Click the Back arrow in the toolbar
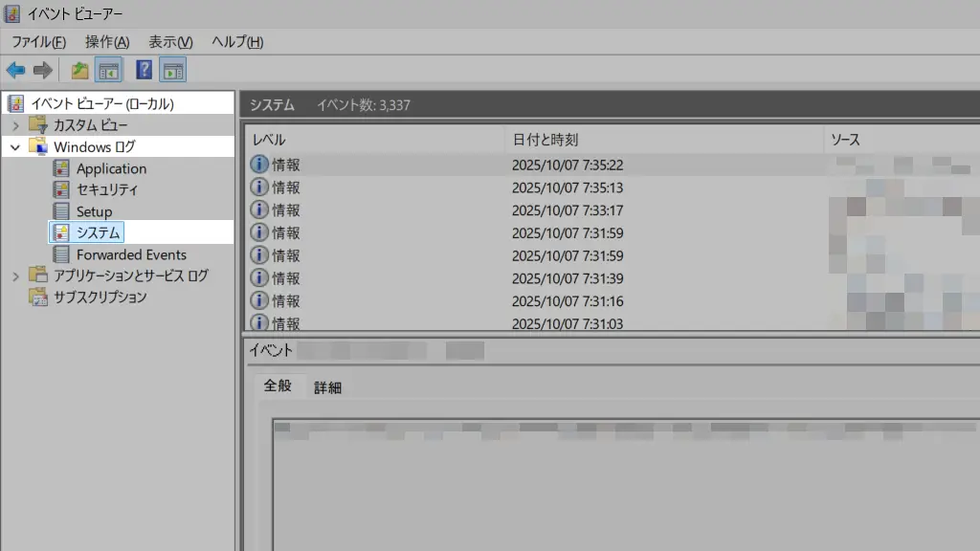The image size is (980, 551). pyautogui.click(x=15, y=70)
